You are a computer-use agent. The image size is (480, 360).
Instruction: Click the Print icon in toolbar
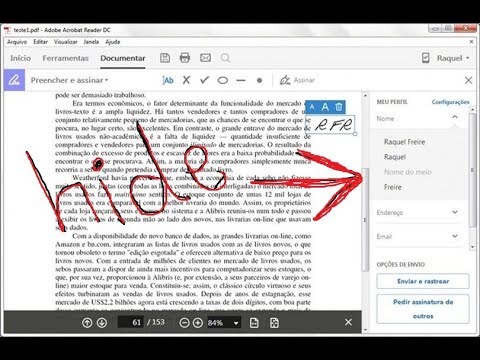click(x=185, y=58)
